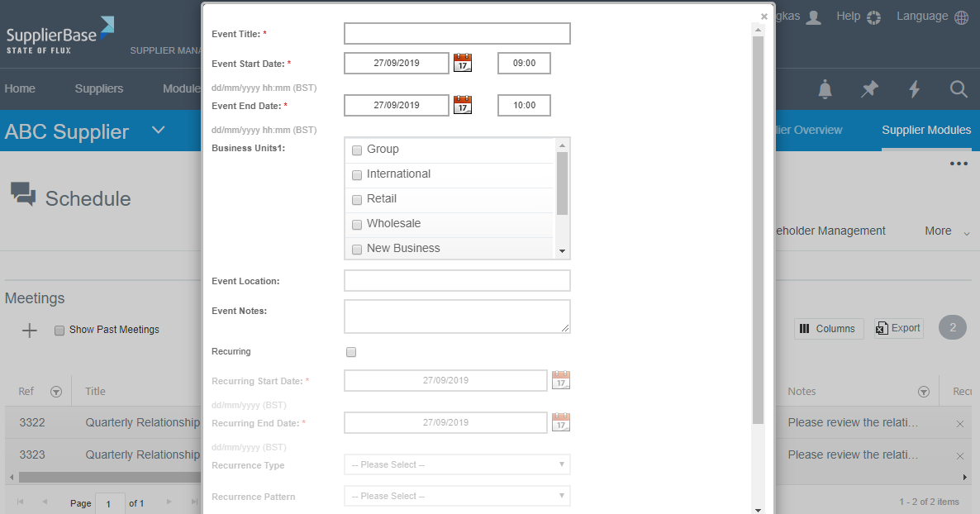Enable the Recurring checkbox
This screenshot has height=514, width=980.
coord(351,352)
